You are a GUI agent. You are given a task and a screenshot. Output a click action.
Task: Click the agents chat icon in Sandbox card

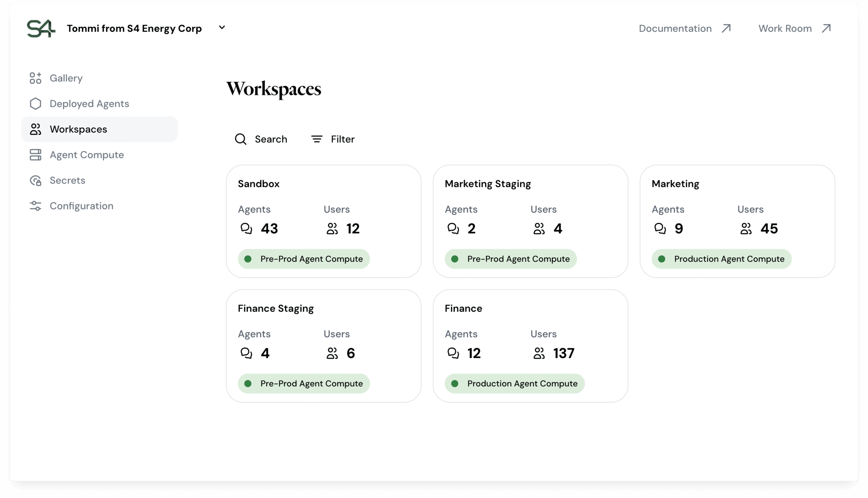click(246, 228)
